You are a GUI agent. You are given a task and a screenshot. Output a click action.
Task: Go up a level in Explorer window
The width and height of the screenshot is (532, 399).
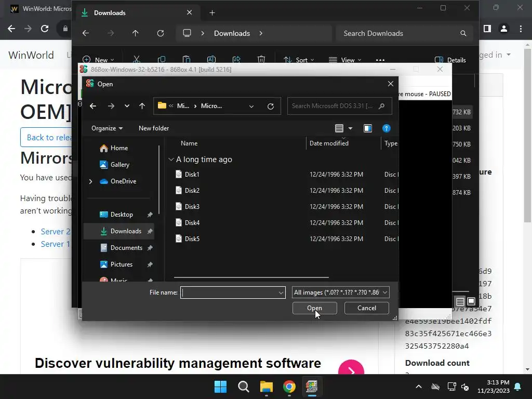click(x=136, y=33)
